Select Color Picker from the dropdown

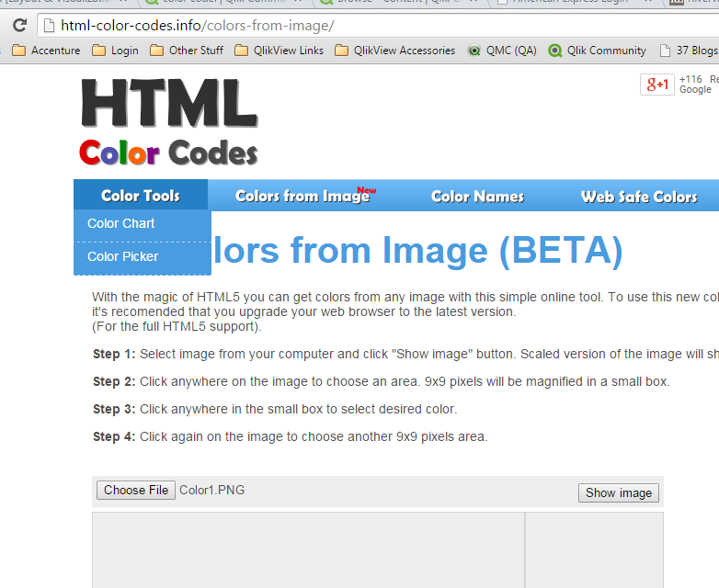[143, 256]
